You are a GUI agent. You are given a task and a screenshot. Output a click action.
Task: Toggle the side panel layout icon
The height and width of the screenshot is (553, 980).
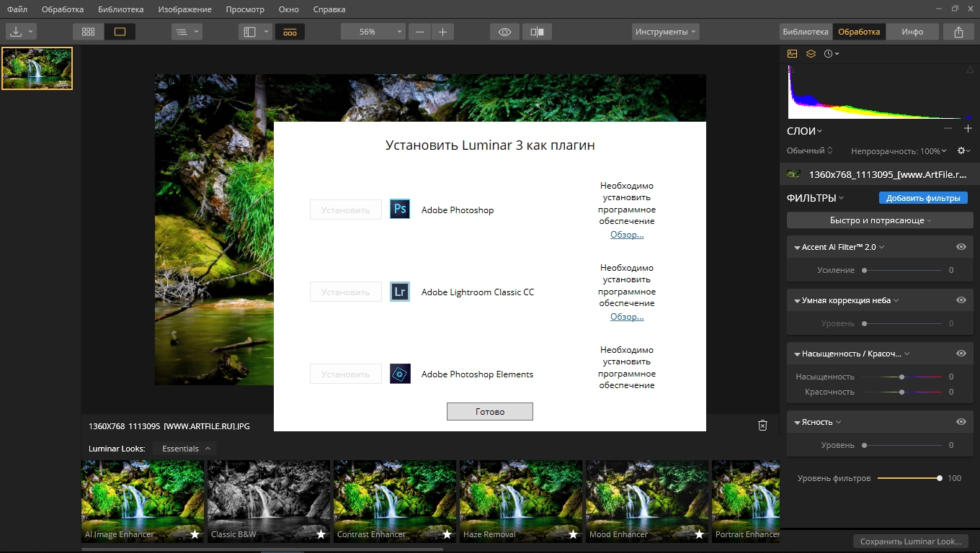(x=249, y=32)
